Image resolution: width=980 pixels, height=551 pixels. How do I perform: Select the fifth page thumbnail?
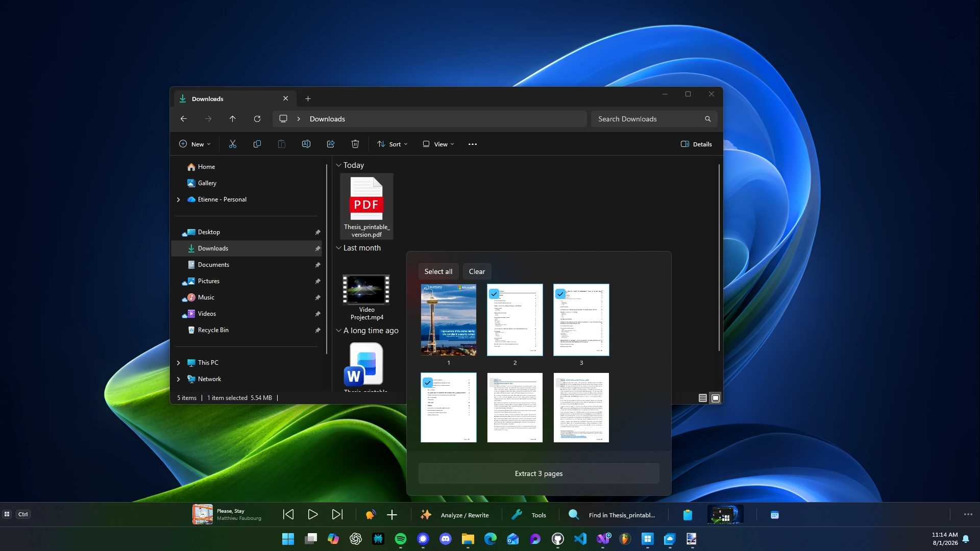point(515,408)
